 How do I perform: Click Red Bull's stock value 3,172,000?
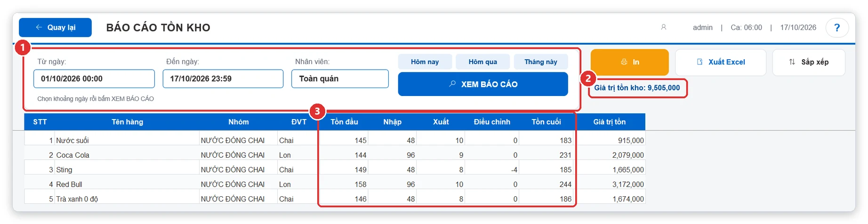tap(628, 184)
